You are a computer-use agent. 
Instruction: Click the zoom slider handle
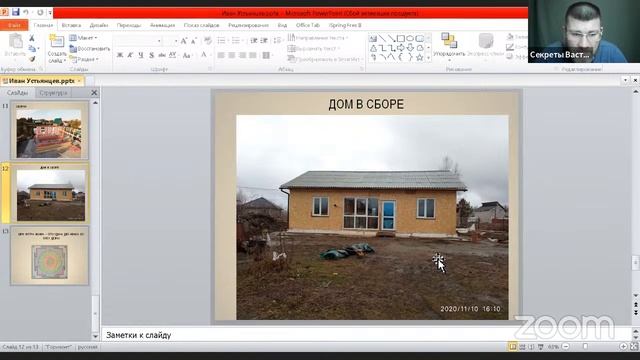pos(586,347)
